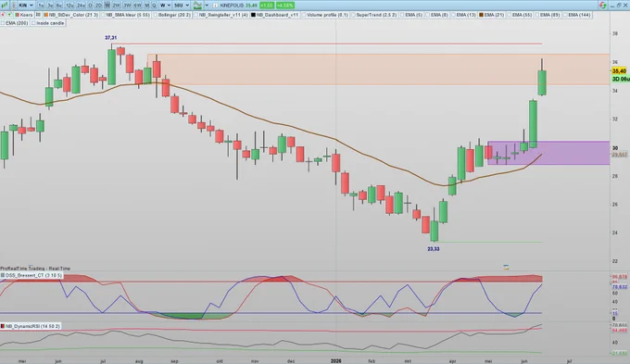Click the jun 2026 label on time axis
630x364 pixels.
click(524, 361)
